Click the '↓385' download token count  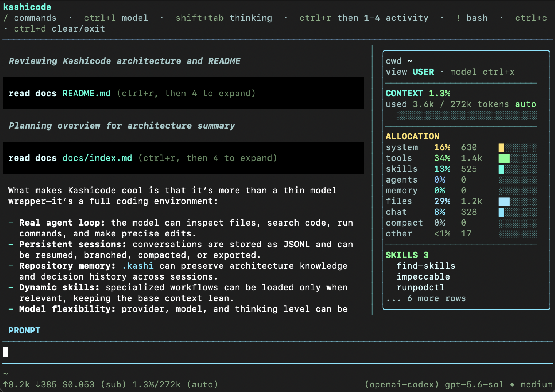46,384
